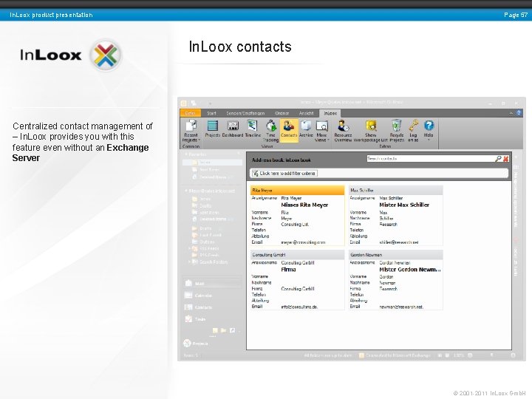Click Mister Max Schiller bold name
The width and height of the screenshot is (532, 399).
click(x=404, y=205)
